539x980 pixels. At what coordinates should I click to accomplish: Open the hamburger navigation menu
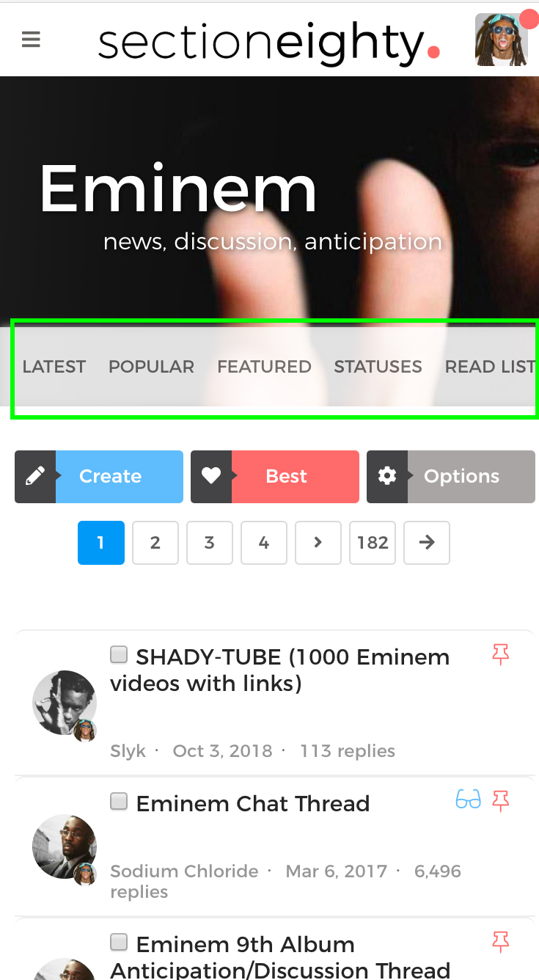coord(31,40)
